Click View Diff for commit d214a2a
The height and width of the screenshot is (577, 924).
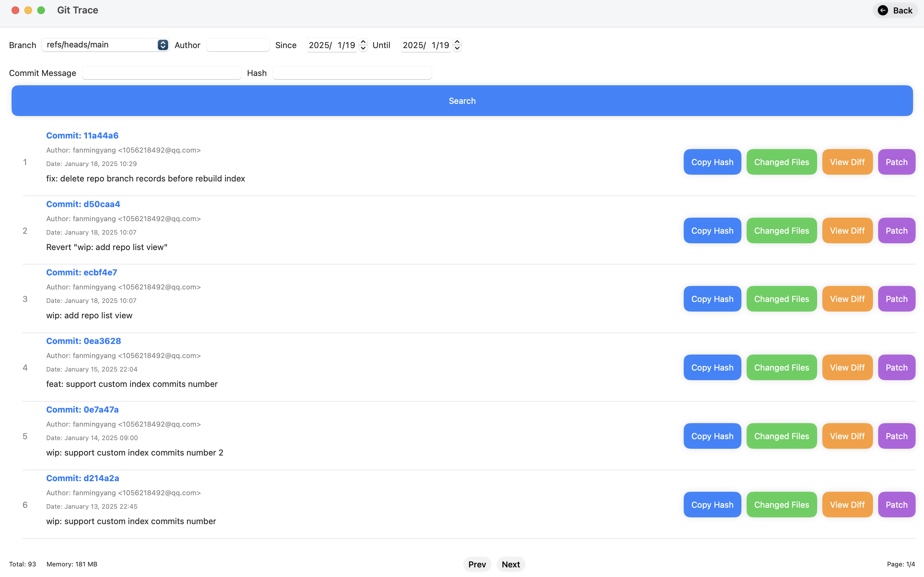(x=847, y=504)
